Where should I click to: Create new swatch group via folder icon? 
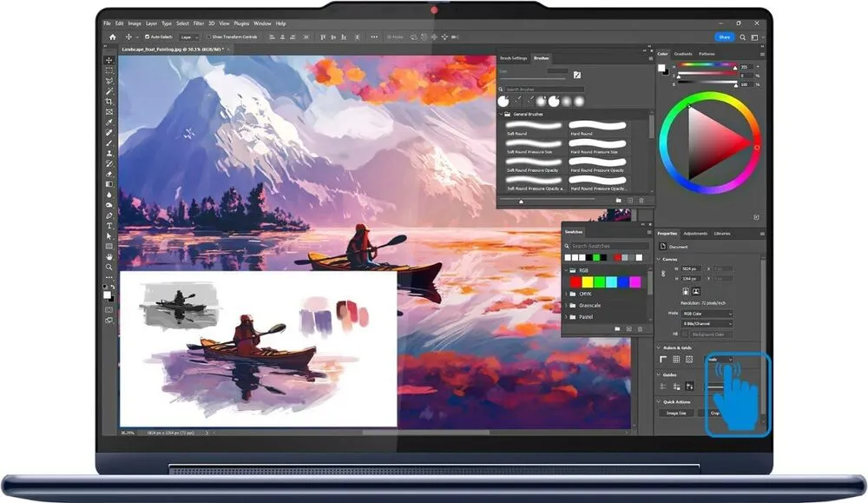click(617, 329)
